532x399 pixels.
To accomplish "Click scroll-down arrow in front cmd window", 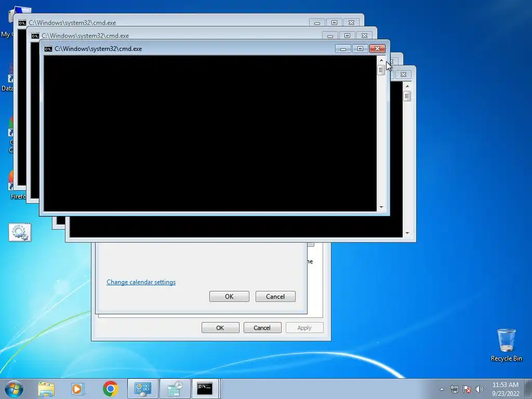I will click(381, 207).
